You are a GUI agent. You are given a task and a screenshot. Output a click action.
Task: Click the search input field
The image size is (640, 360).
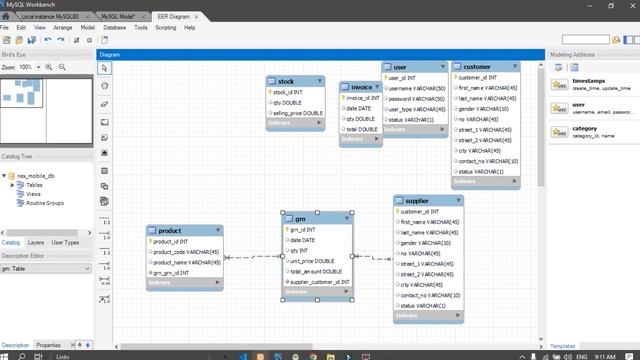(x=585, y=40)
